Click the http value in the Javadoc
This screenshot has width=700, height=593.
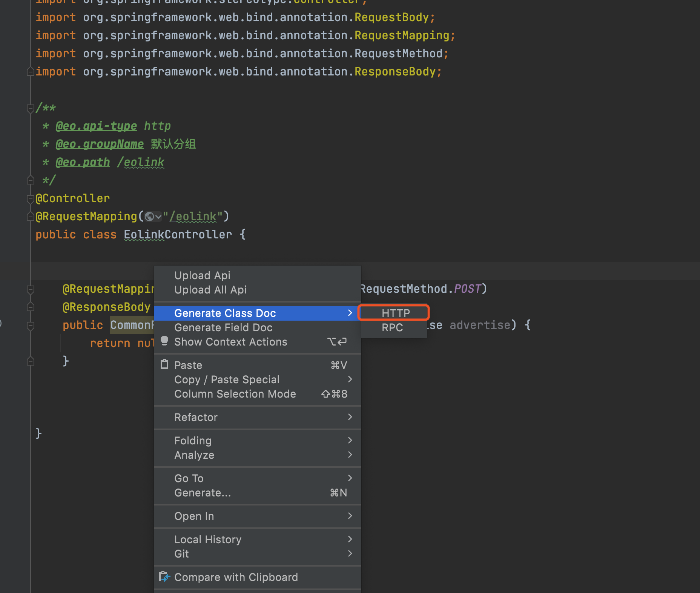click(x=157, y=126)
